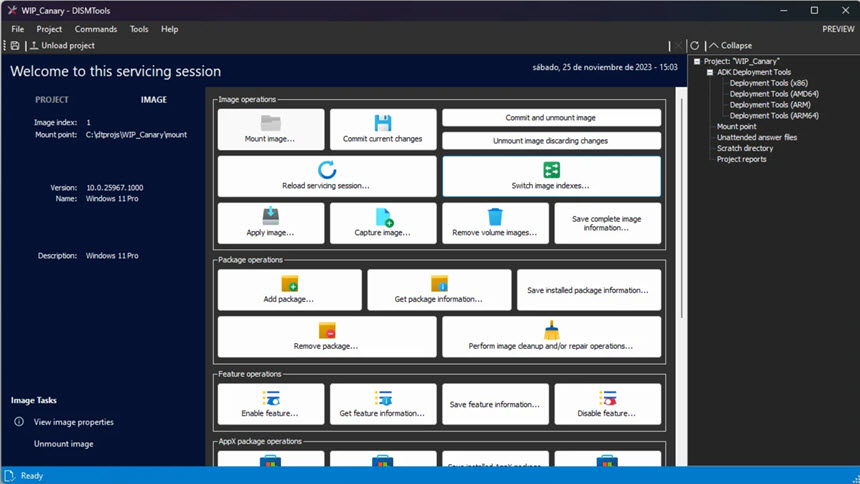Switch to the PROJECT tab
860x484 pixels.
click(52, 100)
